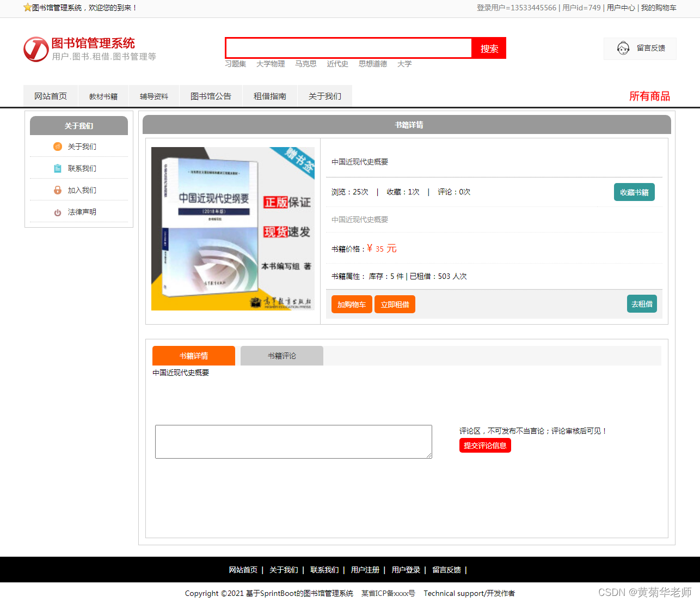Click the 加购物车 button
This screenshot has width=700, height=603.
tap(352, 304)
